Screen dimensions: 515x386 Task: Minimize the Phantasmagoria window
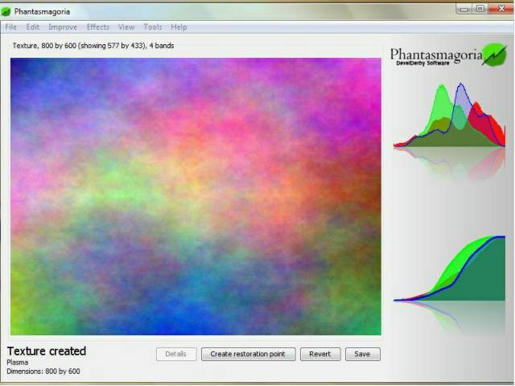[x=463, y=9]
